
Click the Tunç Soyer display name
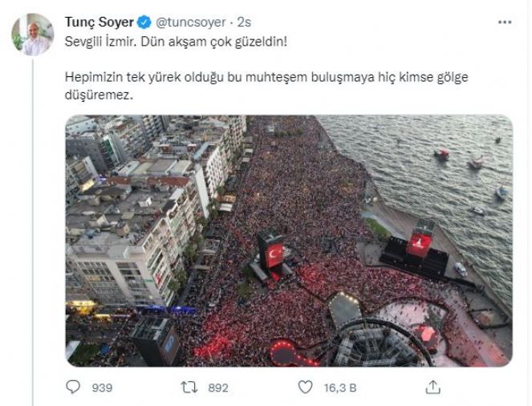point(99,22)
